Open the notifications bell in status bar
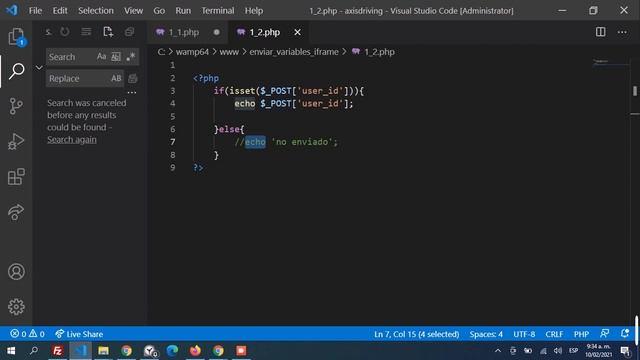Viewport: 640px width, 360px height. (625, 334)
